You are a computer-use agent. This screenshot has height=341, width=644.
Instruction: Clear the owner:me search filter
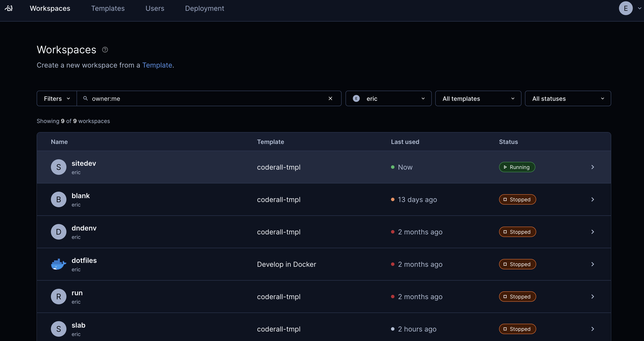[x=330, y=99]
